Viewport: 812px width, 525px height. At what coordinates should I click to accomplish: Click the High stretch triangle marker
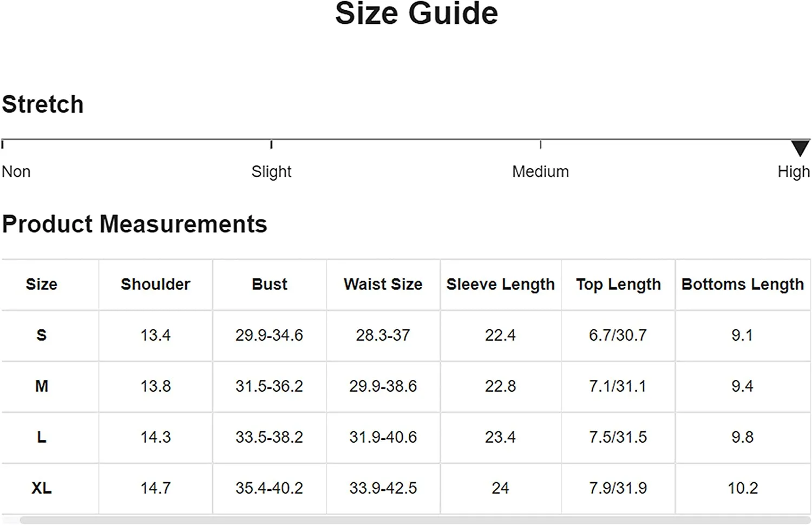coord(800,148)
